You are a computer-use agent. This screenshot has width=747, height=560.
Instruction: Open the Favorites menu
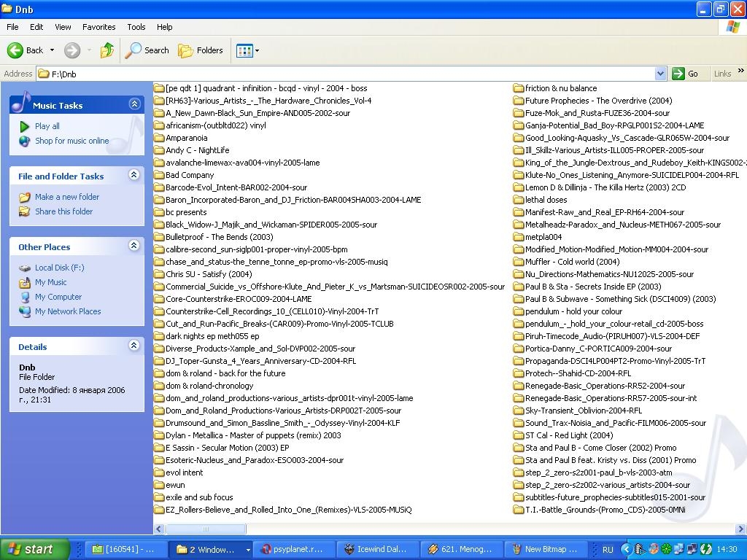coord(98,27)
